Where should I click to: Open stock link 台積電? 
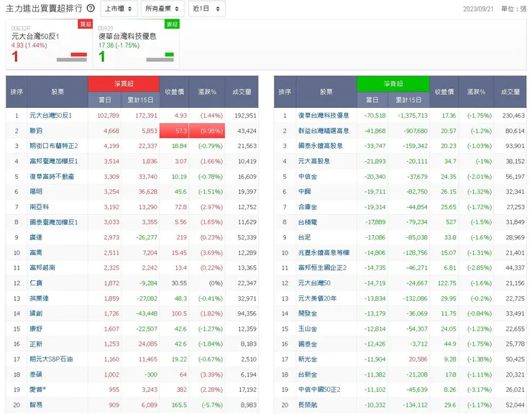coord(308,222)
